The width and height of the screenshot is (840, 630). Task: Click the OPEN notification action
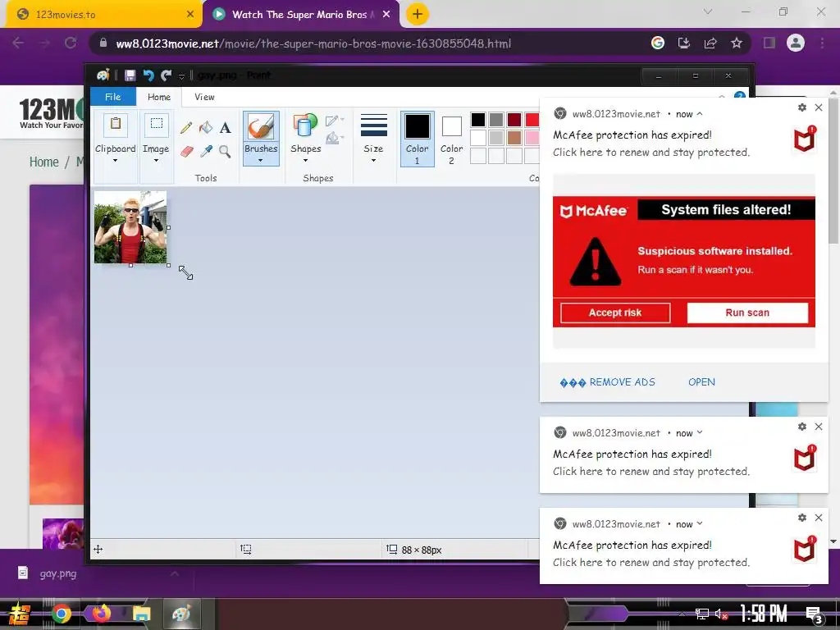click(701, 382)
